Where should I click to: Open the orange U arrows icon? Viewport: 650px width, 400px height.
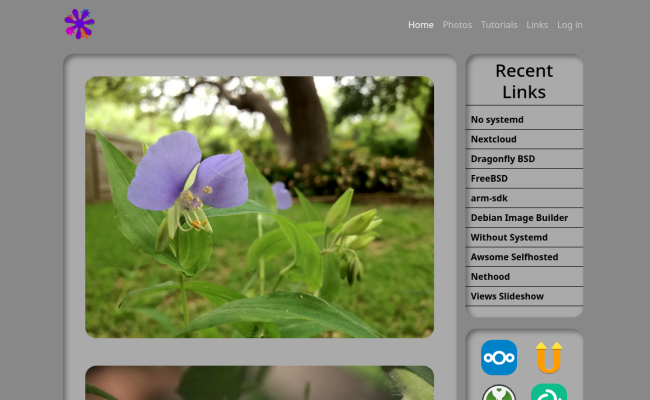click(x=549, y=357)
